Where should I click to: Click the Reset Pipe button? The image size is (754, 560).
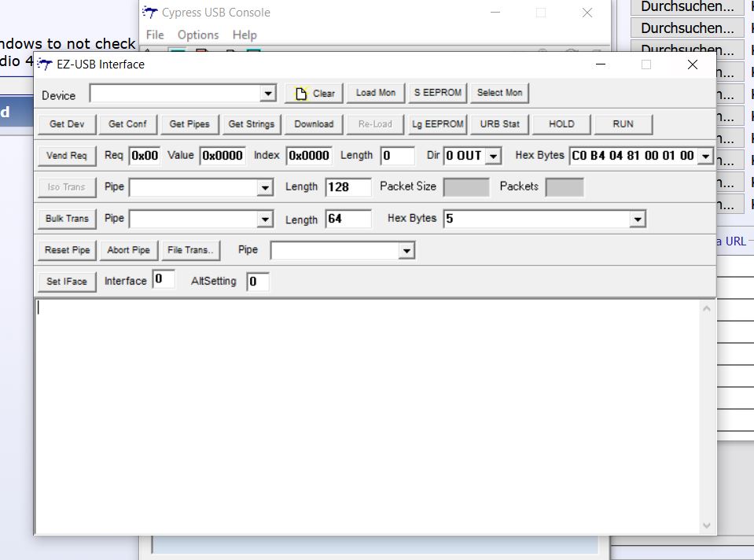67,250
